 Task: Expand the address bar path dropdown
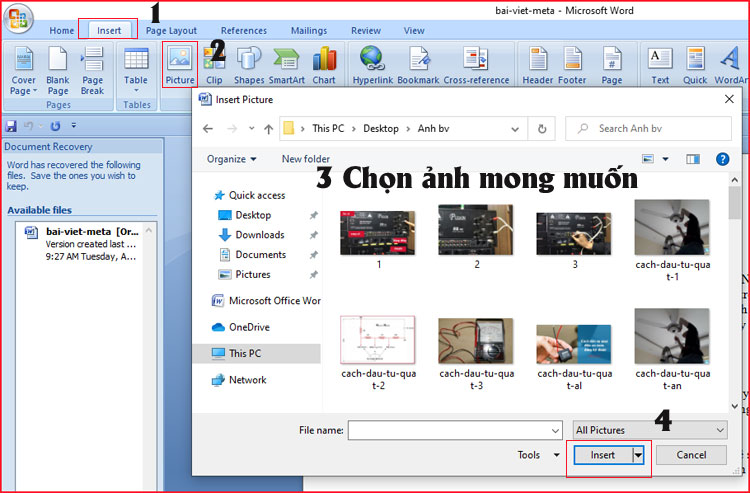(x=515, y=129)
